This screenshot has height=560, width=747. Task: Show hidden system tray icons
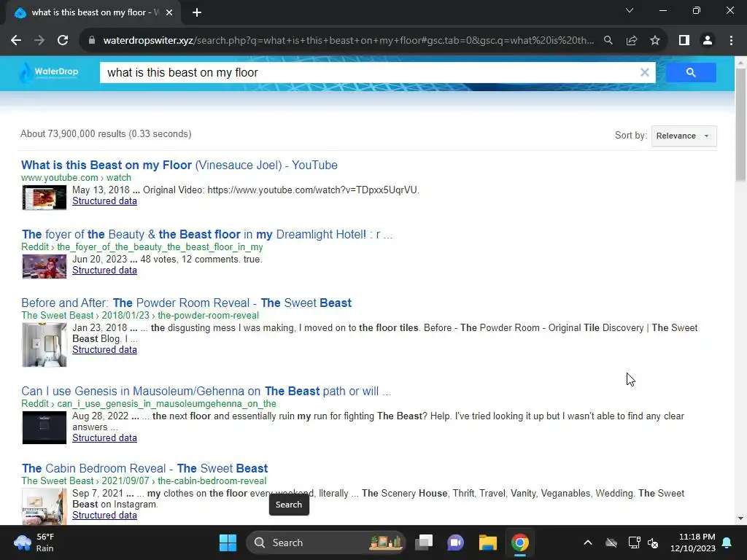tap(588, 542)
